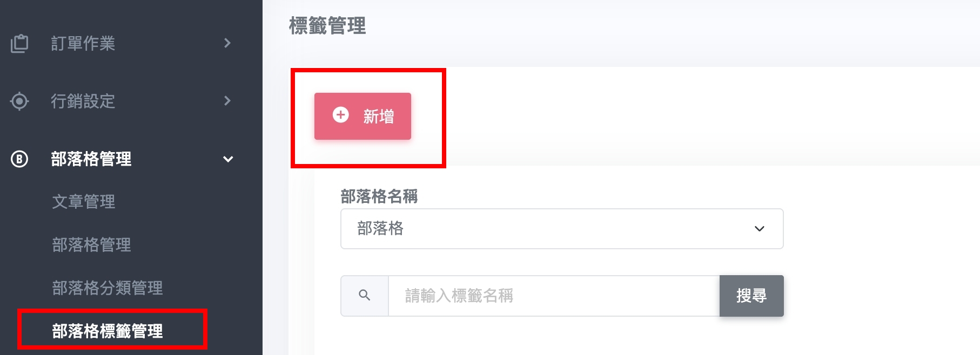
Task: Click the plus icon on 新增 button
Action: tap(340, 115)
